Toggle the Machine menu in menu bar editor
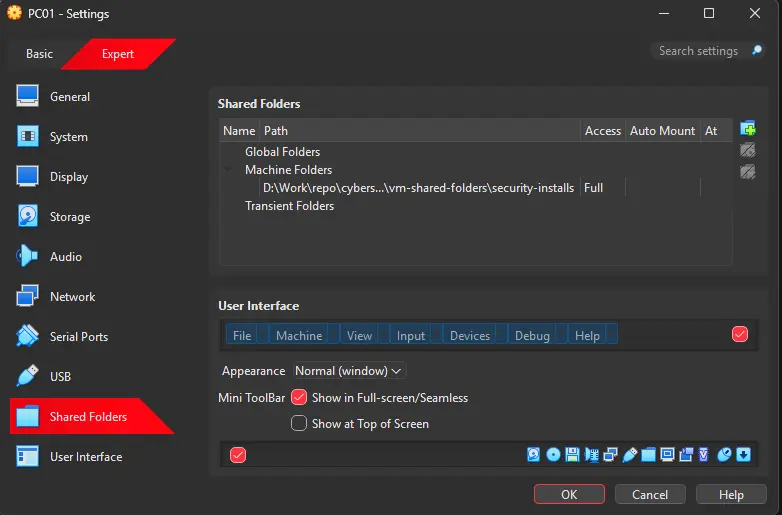Image resolution: width=782 pixels, height=515 pixels. tap(299, 335)
